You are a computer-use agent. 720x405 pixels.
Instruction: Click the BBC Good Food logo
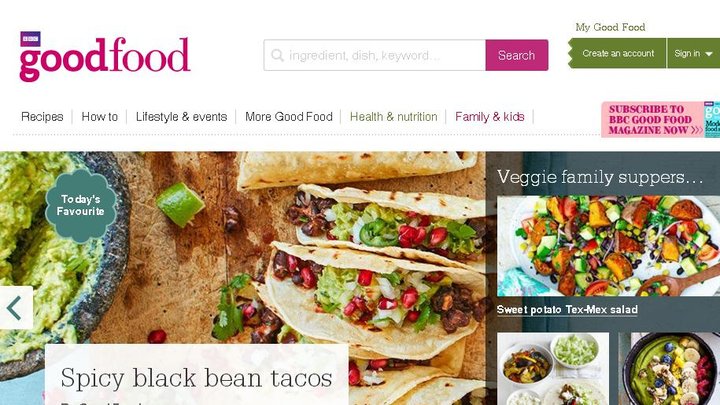pyautogui.click(x=105, y=57)
